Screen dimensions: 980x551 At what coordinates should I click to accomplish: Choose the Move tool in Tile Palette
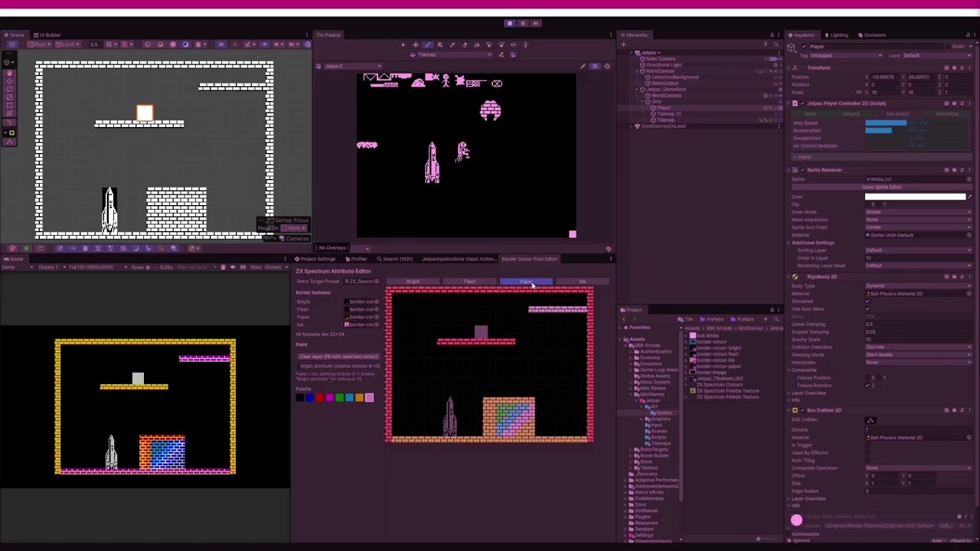[416, 44]
